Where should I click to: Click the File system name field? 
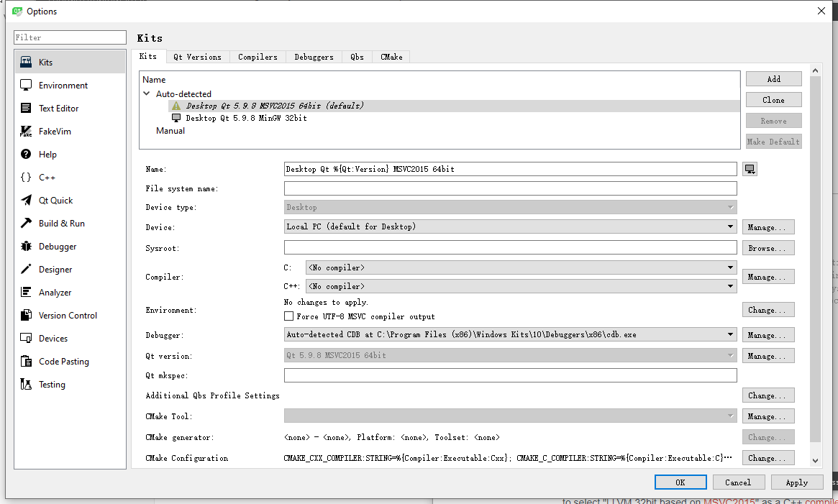click(x=511, y=188)
